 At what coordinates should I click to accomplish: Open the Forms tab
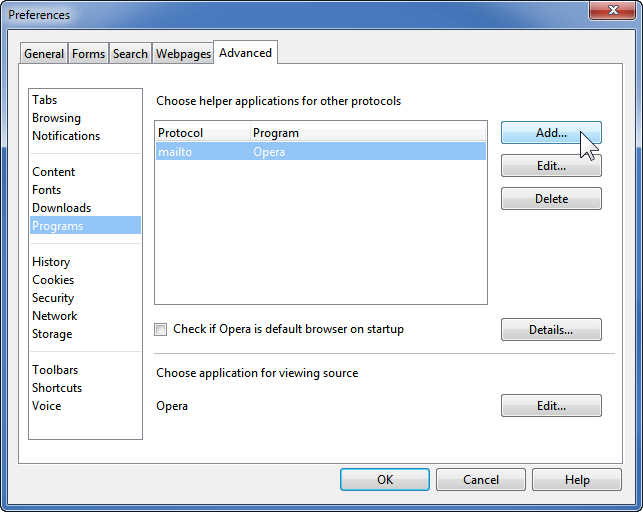point(89,54)
